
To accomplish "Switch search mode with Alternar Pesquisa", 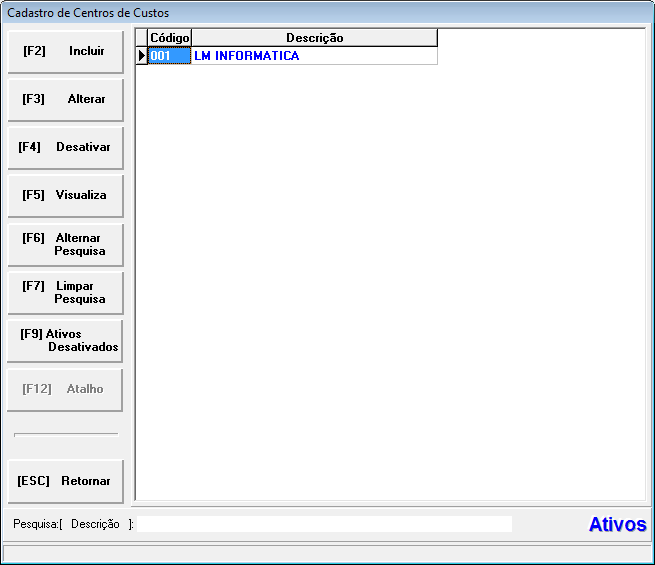I will (65, 244).
